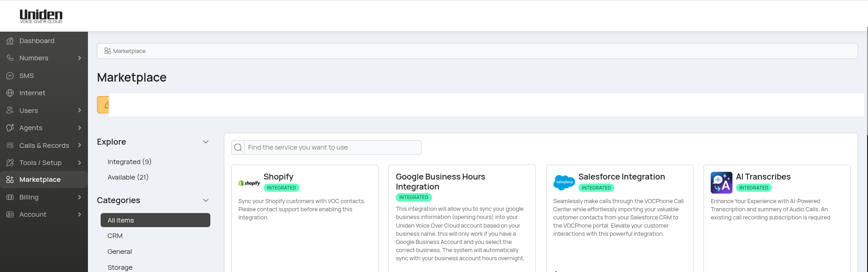
Task: Select the Storage category
Action: click(120, 267)
